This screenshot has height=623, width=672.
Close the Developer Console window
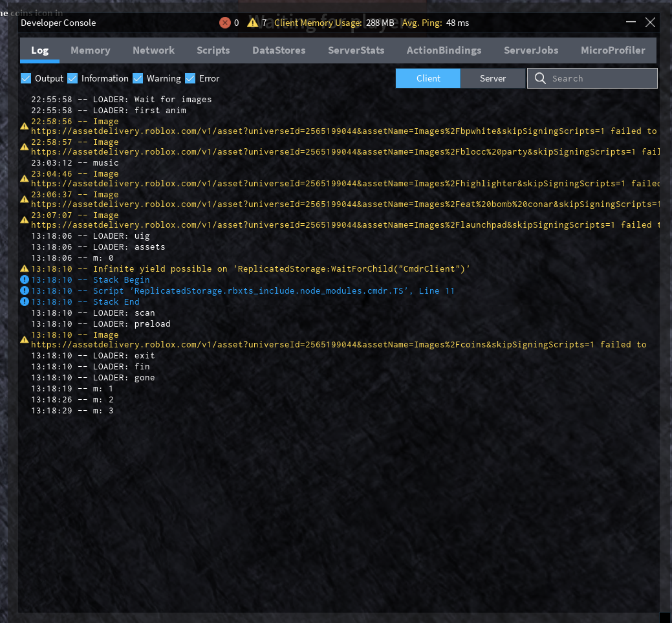650,22
